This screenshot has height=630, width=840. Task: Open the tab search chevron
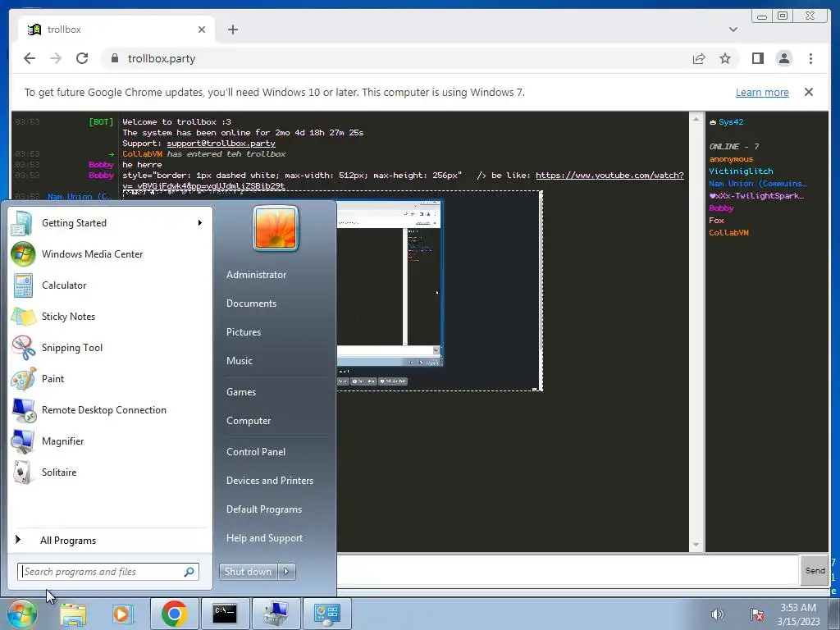[x=733, y=30]
